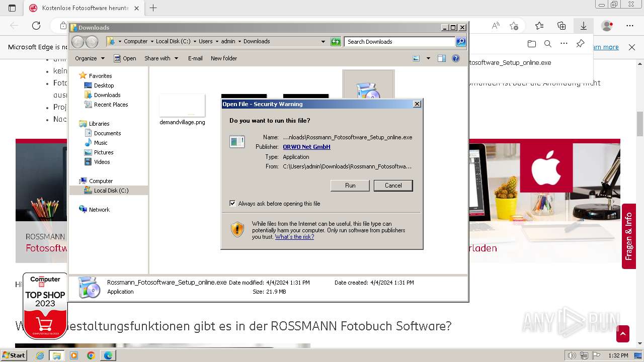Viewport: 644px width, 362px height.
Task: Select Network in the navigation pane
Action: pos(99,210)
